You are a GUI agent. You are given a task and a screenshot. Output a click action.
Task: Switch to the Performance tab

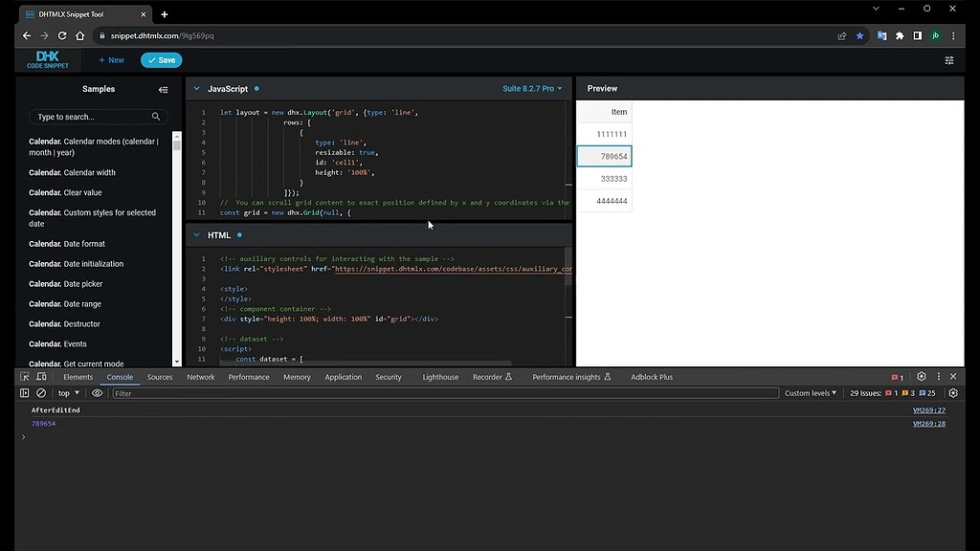click(x=249, y=377)
